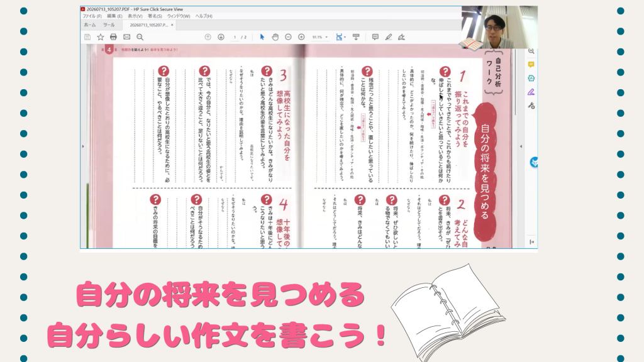Add the document to starred favorites

(100, 37)
